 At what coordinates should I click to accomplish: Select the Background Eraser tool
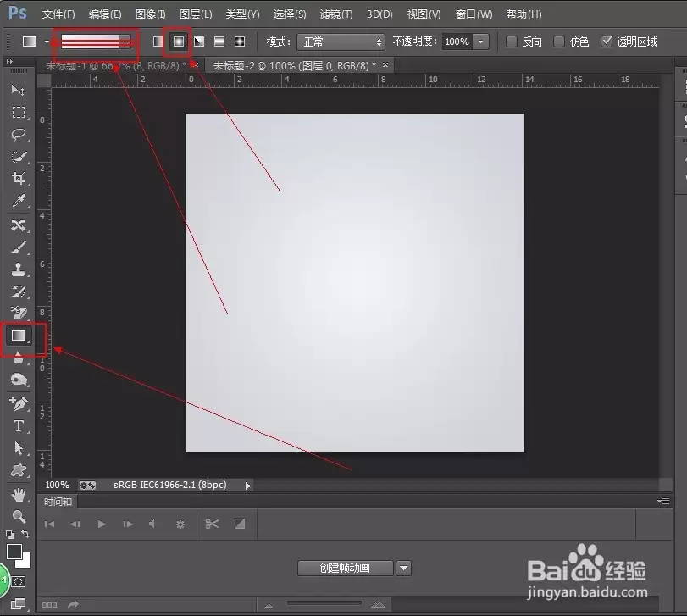tap(19, 313)
